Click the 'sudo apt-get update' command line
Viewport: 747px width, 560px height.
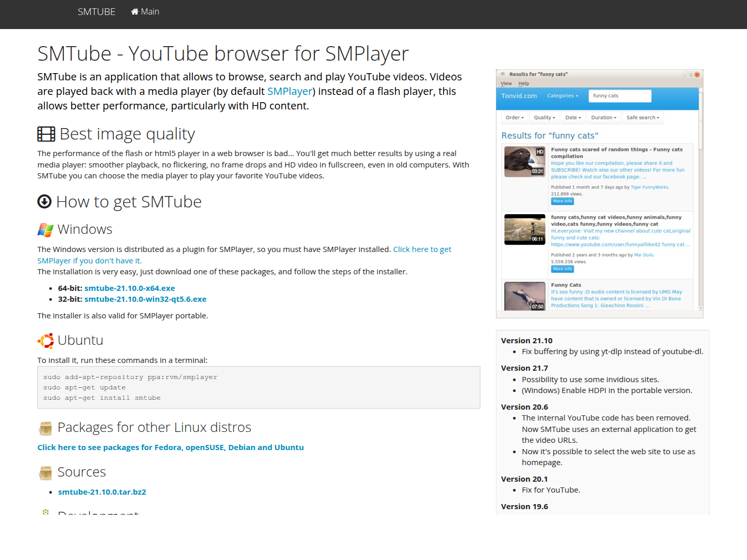[x=85, y=387]
